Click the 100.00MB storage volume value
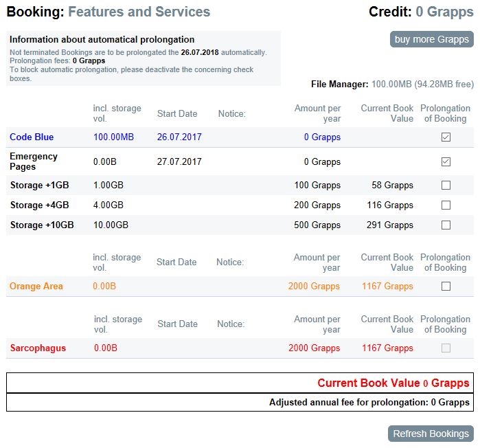The image size is (480, 448). click(113, 137)
